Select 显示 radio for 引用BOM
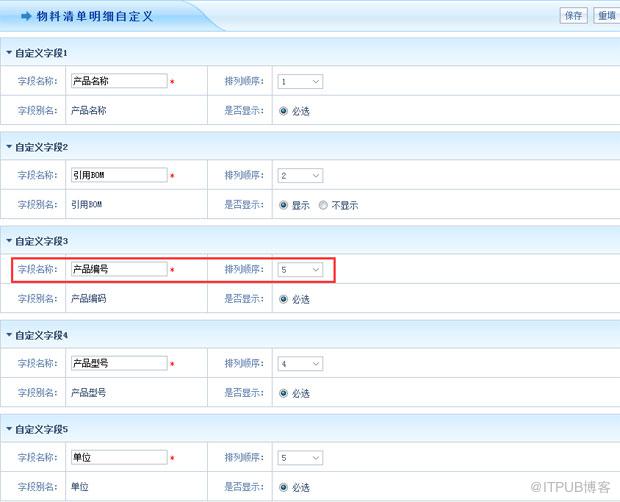This screenshot has width=620, height=502. click(283, 205)
